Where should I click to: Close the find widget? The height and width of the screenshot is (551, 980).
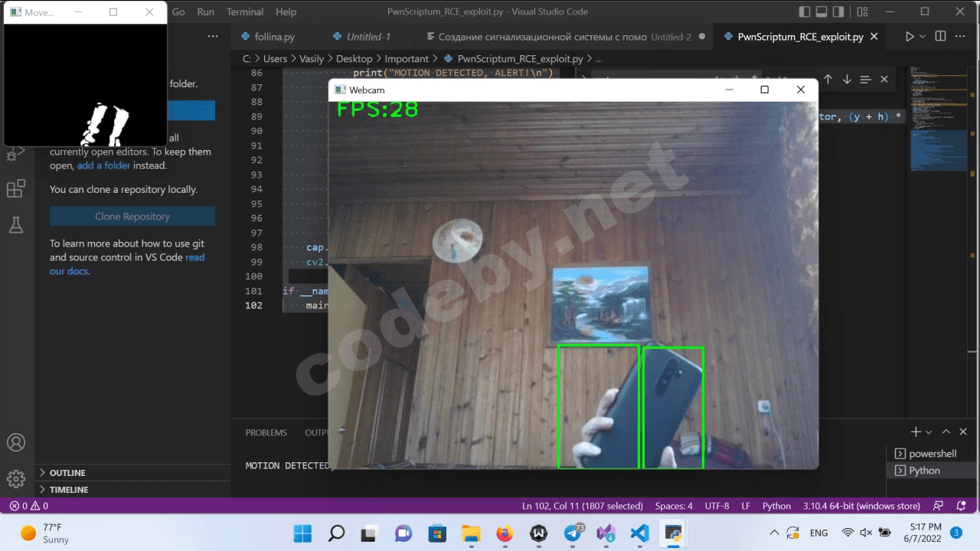pyautogui.click(x=884, y=80)
